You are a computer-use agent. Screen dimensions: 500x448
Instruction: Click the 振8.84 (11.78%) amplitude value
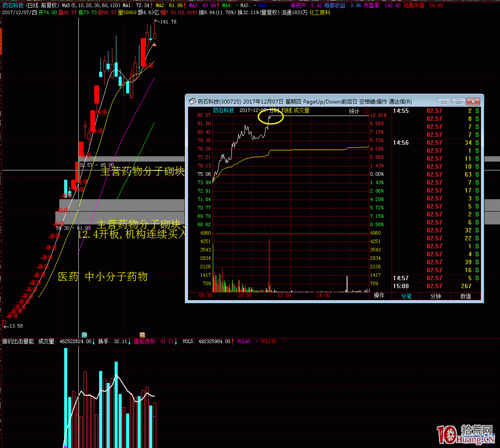coord(217,13)
